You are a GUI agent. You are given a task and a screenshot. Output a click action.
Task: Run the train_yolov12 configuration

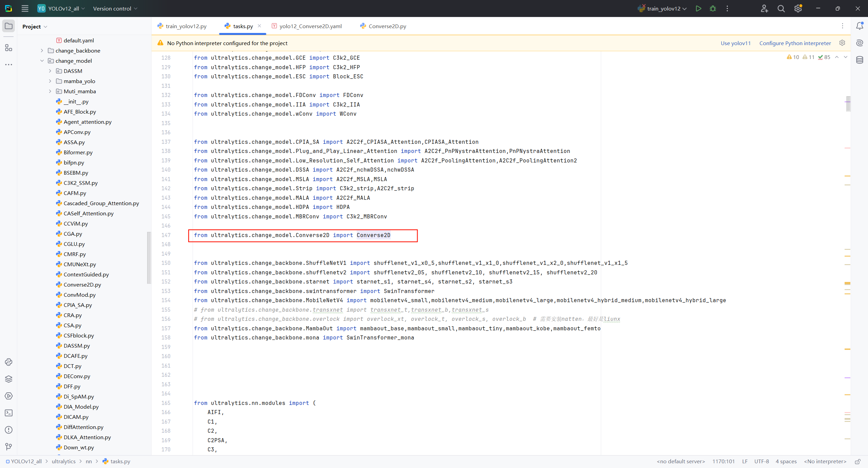[x=698, y=8]
